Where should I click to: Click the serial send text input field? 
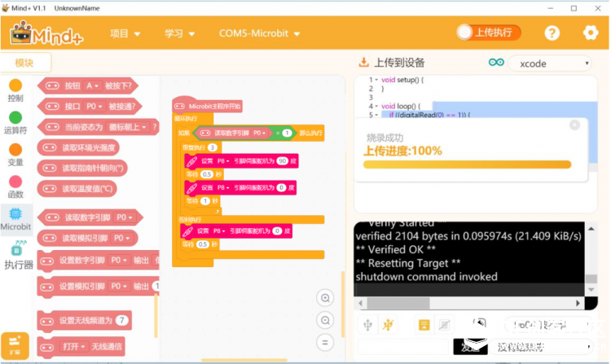coord(404,346)
